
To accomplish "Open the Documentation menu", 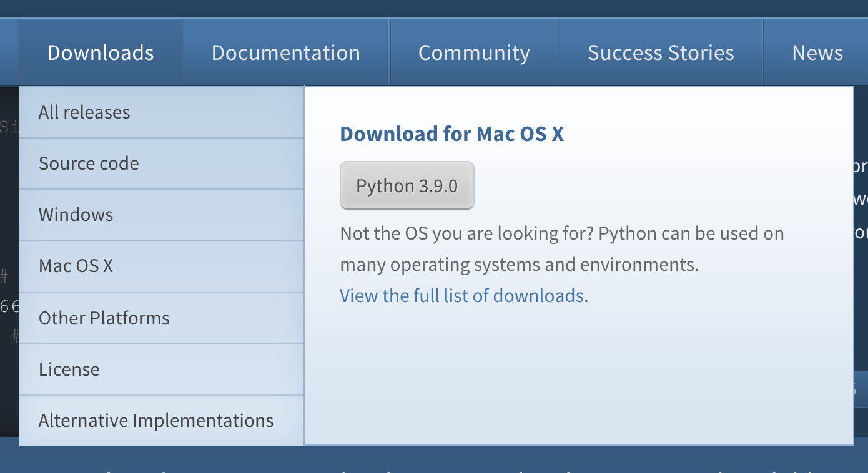I will [x=286, y=52].
